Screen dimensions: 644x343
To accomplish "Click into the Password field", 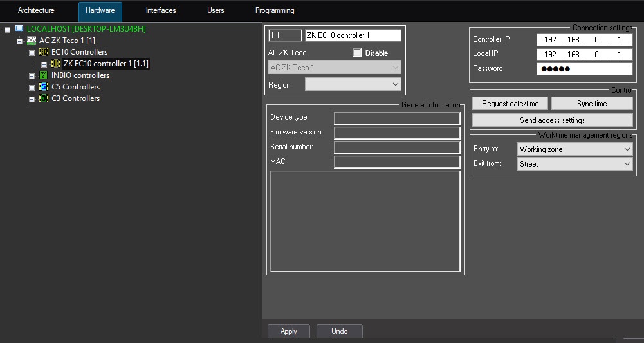I will tap(584, 69).
